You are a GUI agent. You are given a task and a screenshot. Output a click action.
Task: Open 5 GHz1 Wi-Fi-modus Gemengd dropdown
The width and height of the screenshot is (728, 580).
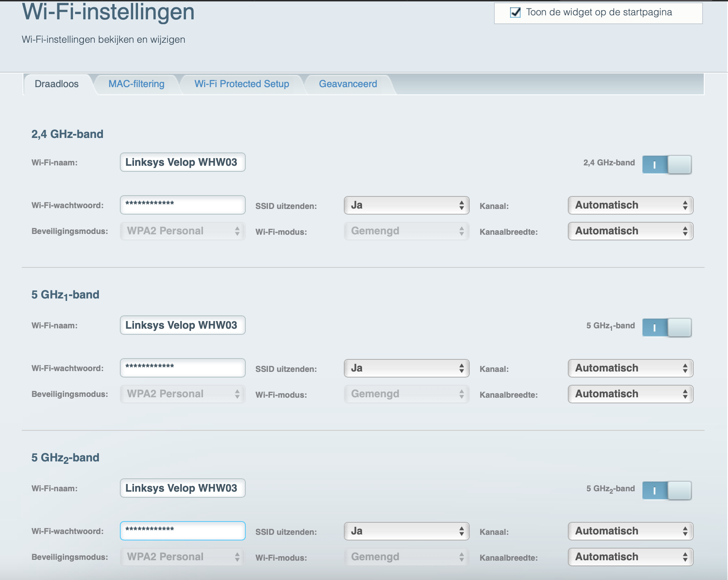407,394
